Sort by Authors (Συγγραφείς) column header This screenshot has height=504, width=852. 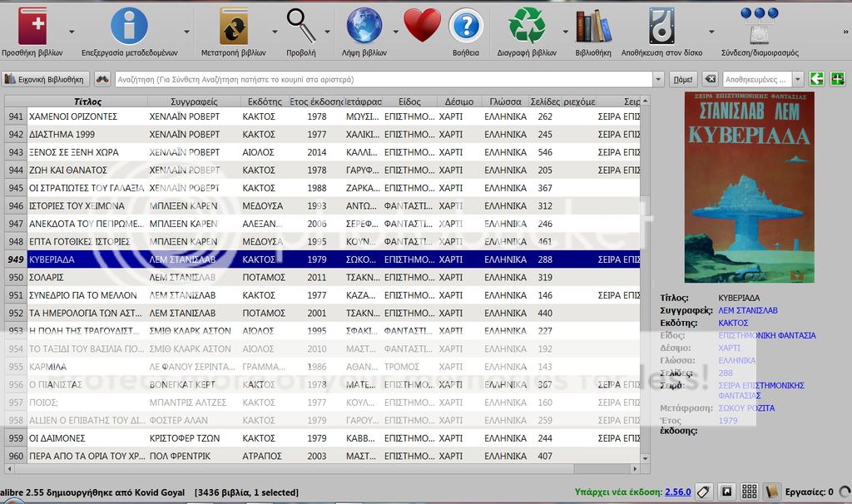[x=194, y=101]
